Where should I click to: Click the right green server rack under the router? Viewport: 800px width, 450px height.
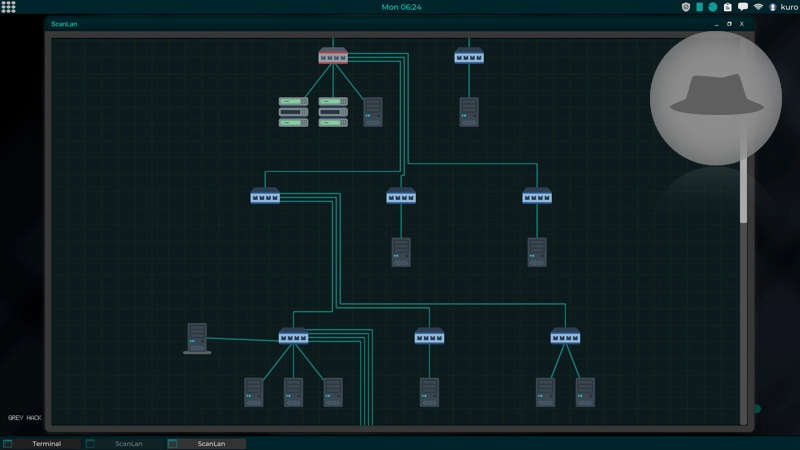click(333, 112)
